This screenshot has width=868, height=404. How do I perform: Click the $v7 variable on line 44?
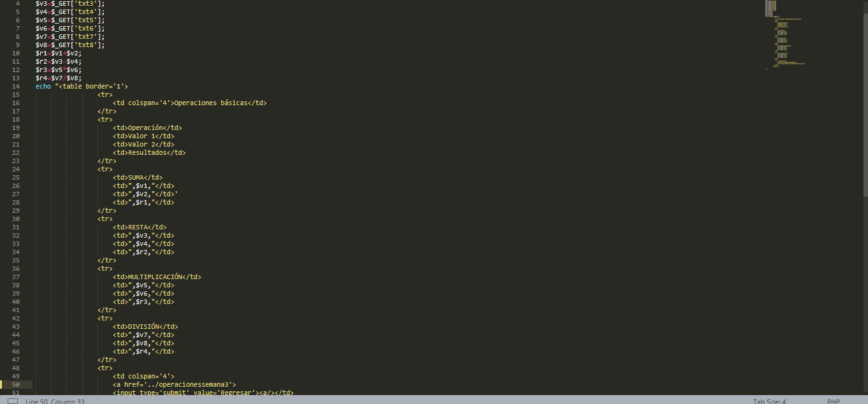pyautogui.click(x=141, y=335)
